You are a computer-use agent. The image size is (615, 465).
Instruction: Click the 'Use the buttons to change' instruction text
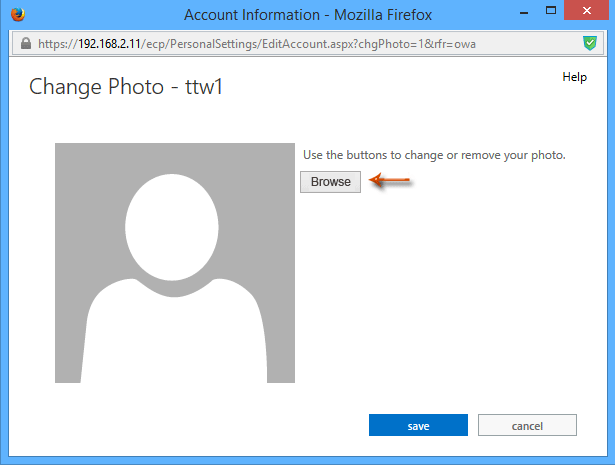pos(434,155)
